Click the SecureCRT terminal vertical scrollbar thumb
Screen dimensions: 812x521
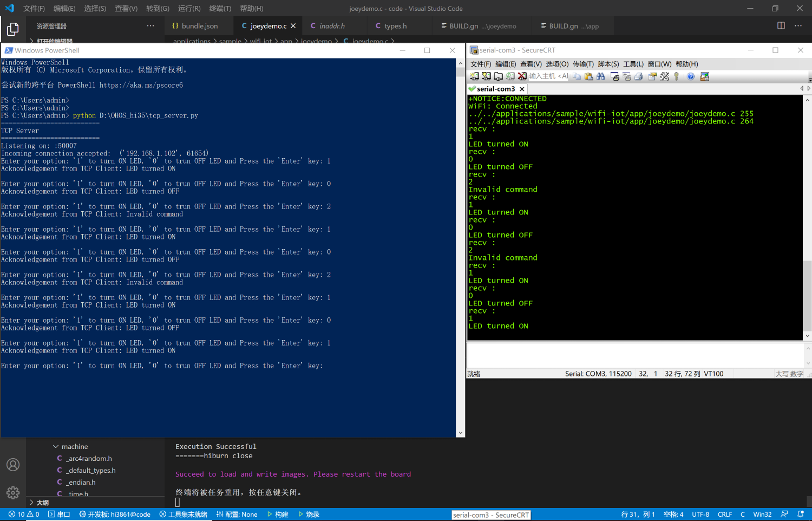click(x=807, y=295)
